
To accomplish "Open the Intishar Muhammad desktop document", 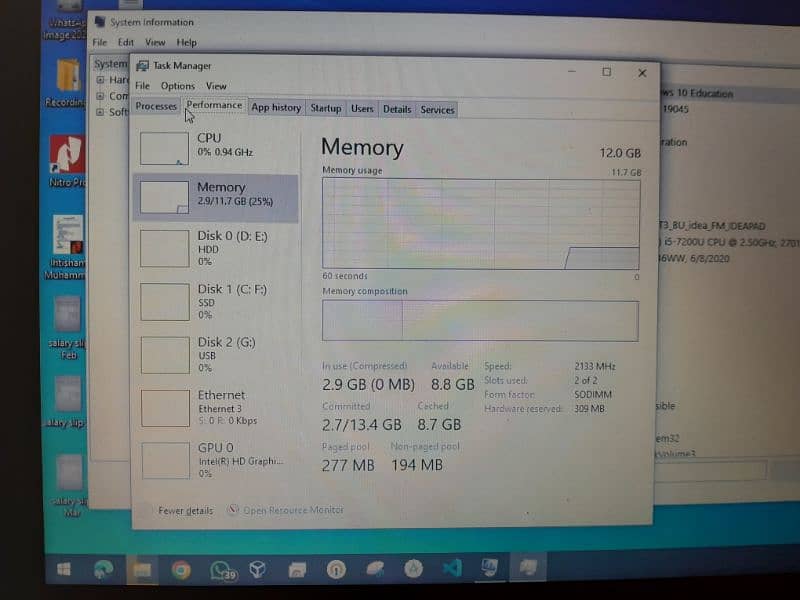I will pyautogui.click(x=65, y=247).
